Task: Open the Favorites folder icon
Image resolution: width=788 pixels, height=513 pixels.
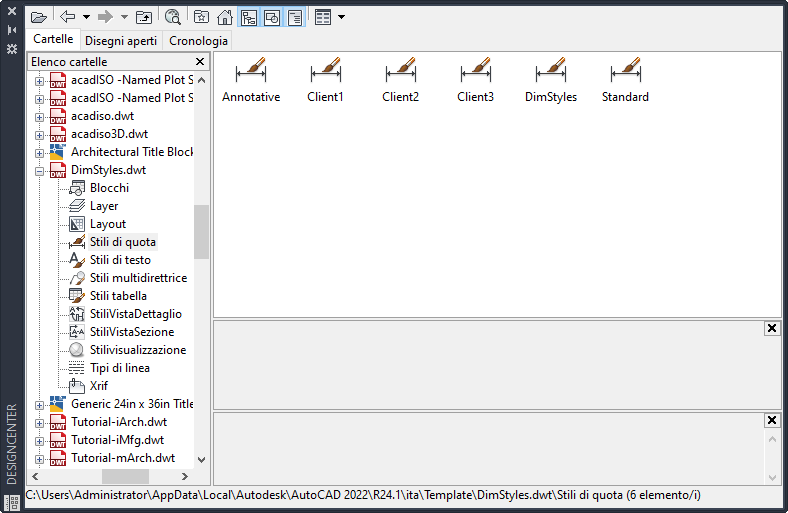Action: tap(201, 17)
